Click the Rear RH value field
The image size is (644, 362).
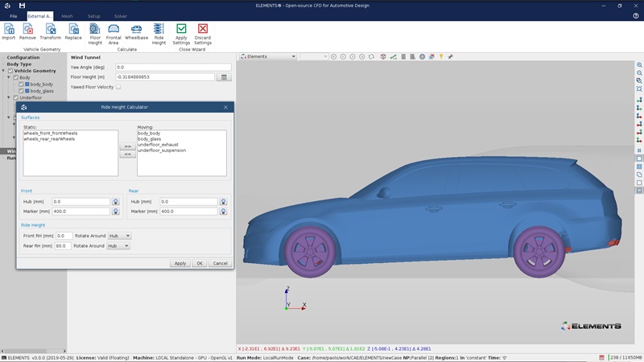63,246
